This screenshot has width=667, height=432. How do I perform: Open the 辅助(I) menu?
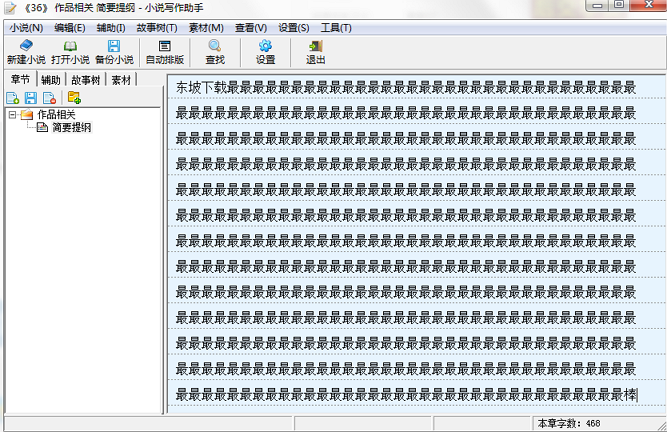[111, 28]
